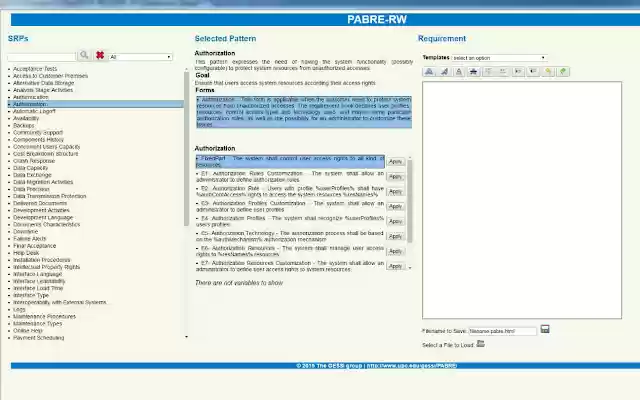
Task: Insert numbered list in requirement editor
Action: 489,71
